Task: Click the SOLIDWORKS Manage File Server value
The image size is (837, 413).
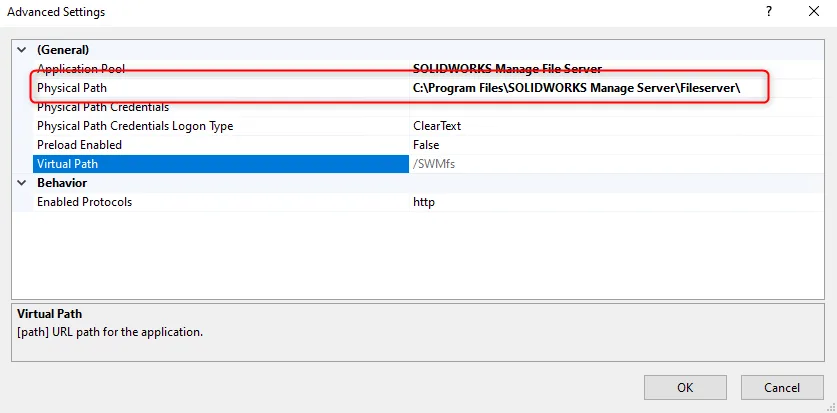Action: [x=507, y=69]
